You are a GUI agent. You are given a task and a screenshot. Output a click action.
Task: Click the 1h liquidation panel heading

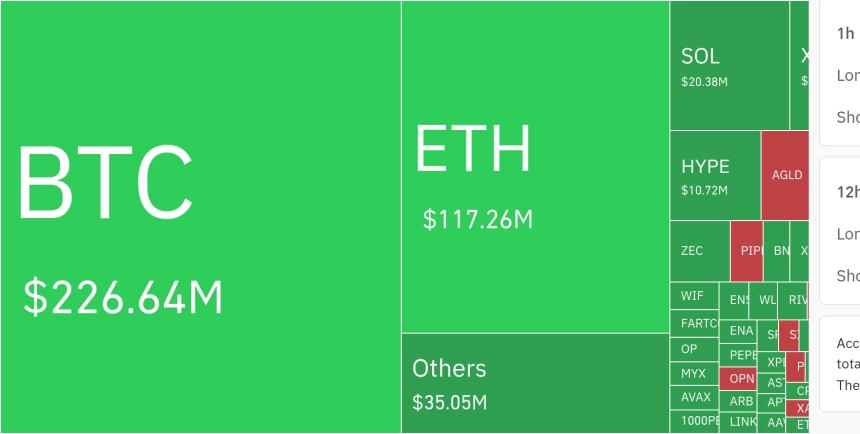coord(845,33)
